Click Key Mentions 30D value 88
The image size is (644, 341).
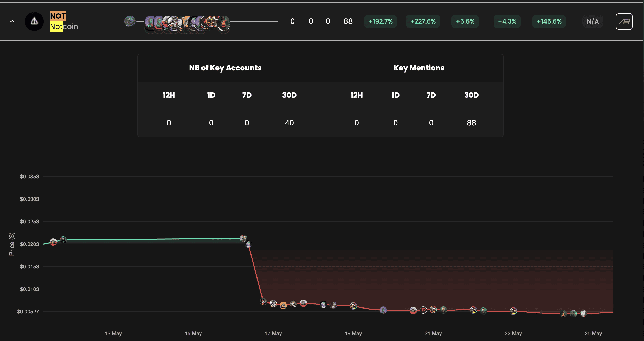471,123
